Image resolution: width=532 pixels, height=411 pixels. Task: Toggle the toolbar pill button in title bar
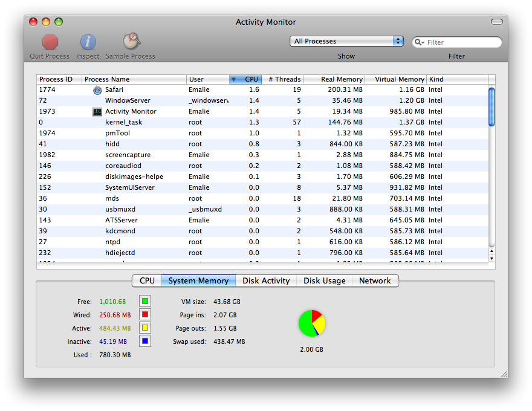coord(497,22)
